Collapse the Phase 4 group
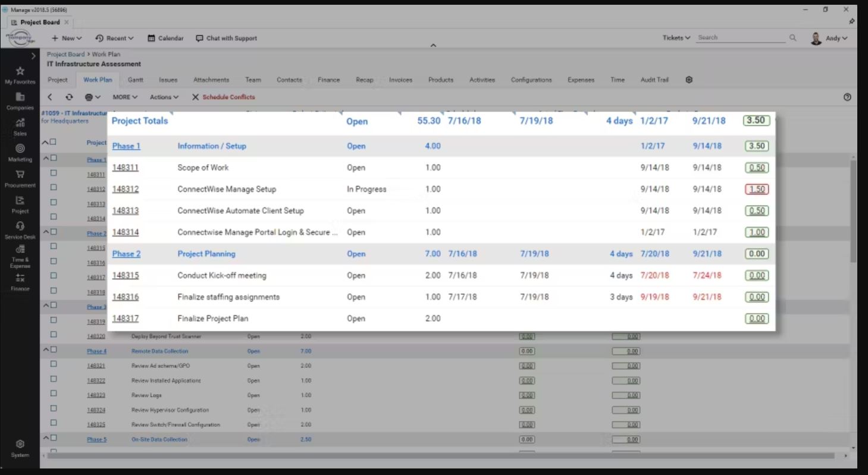868x475 pixels. pos(45,350)
